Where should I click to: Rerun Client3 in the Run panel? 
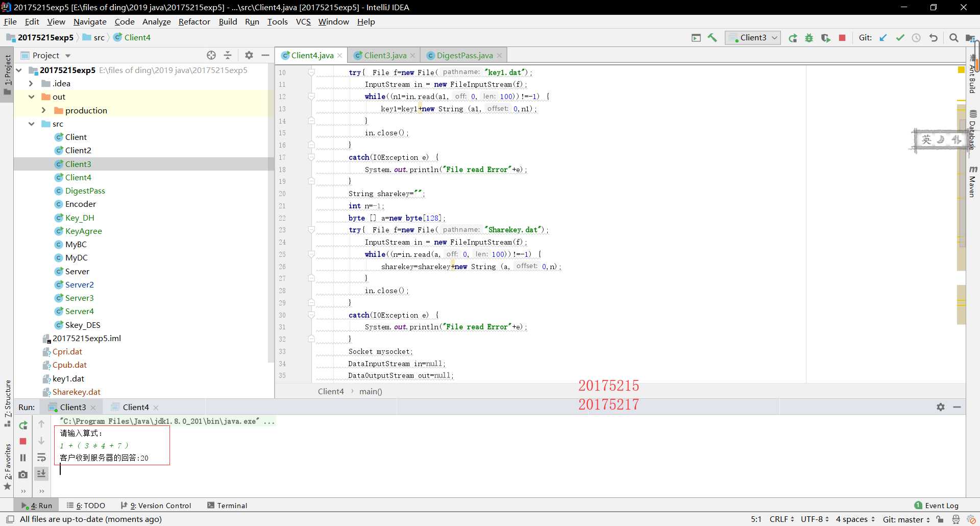23,425
